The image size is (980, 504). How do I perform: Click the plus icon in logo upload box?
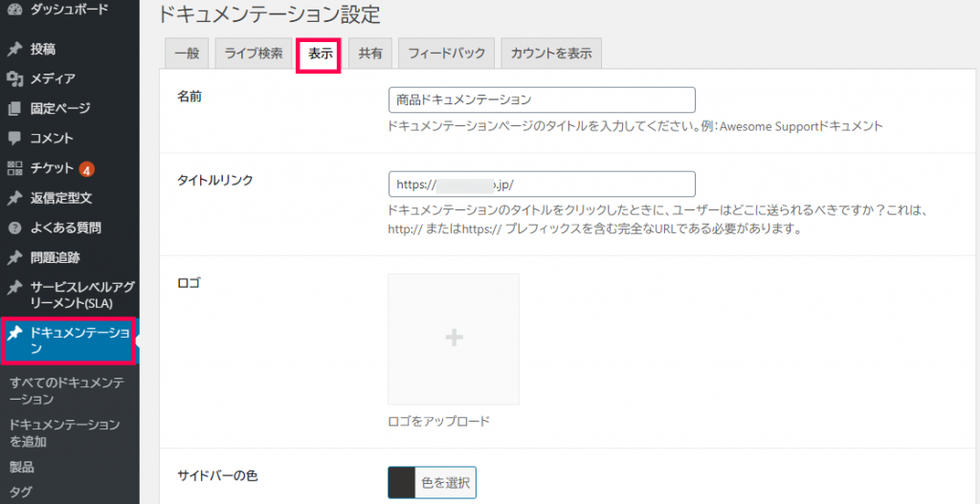click(x=454, y=338)
